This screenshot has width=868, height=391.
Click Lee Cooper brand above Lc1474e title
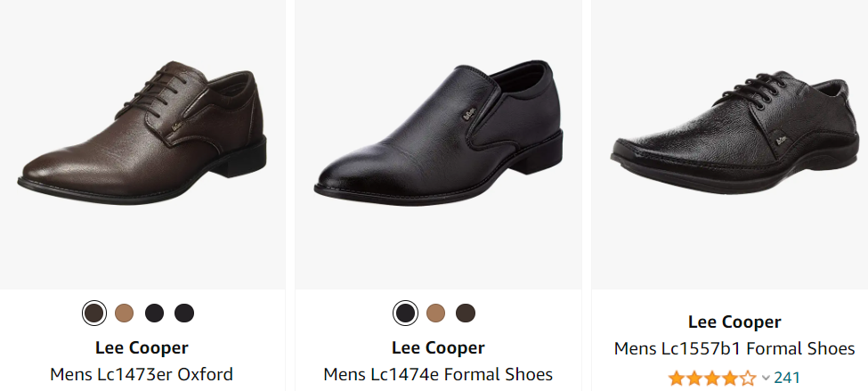[438, 347]
